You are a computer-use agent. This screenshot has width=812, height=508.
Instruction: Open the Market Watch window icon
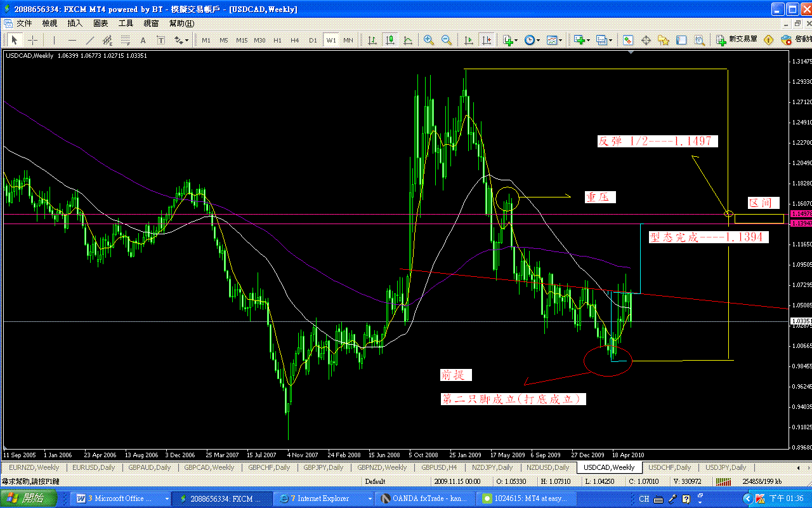628,40
